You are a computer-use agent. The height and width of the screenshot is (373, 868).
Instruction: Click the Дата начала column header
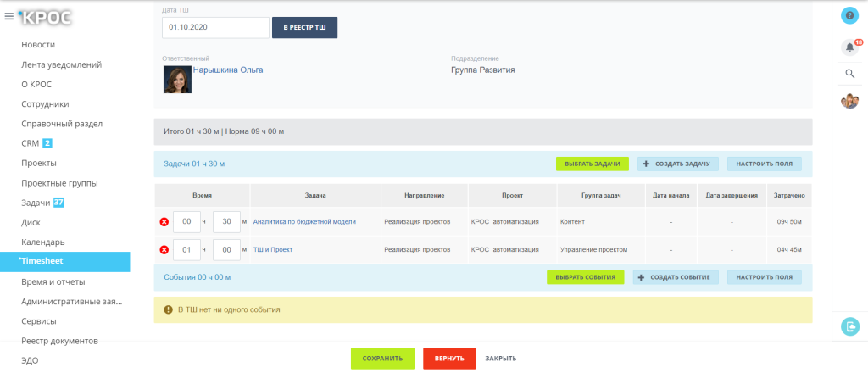[671, 196]
